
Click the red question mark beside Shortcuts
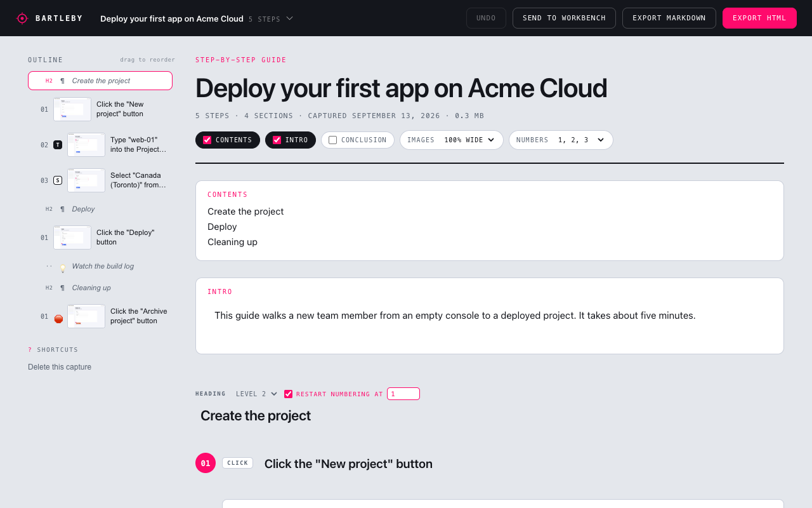pyautogui.click(x=30, y=350)
